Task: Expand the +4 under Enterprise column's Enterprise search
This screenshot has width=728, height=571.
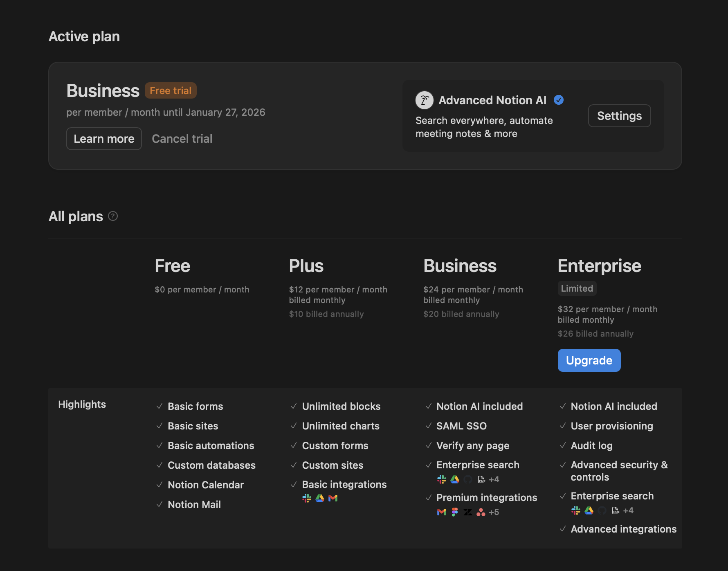Action: click(x=629, y=510)
